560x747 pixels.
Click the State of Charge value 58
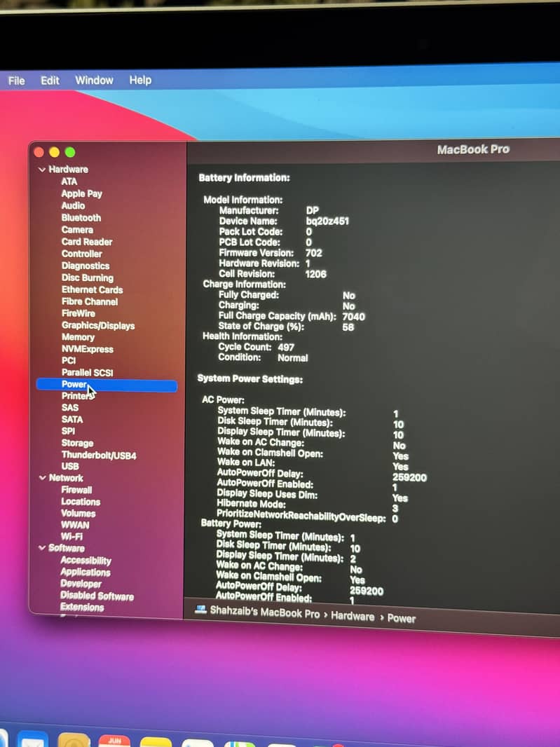coord(348,327)
